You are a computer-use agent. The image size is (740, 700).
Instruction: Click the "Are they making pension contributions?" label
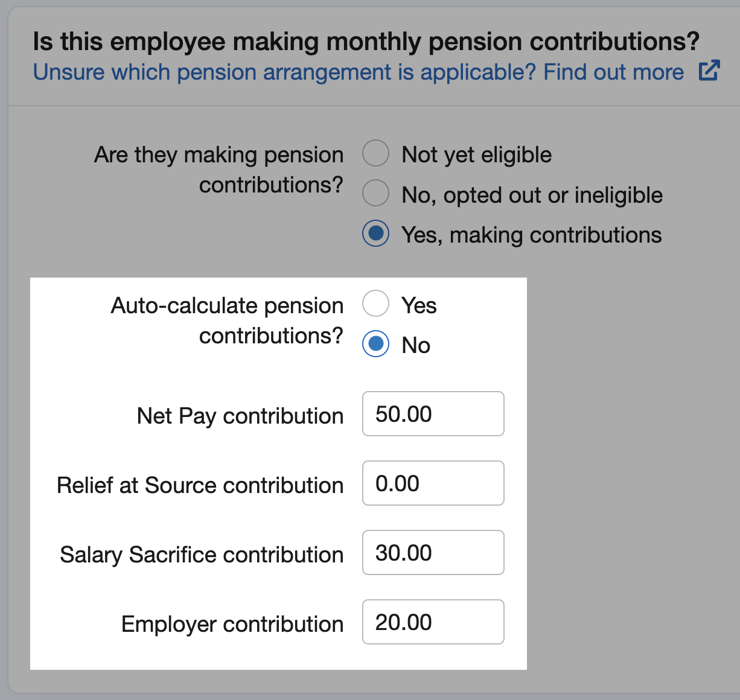[218, 170]
